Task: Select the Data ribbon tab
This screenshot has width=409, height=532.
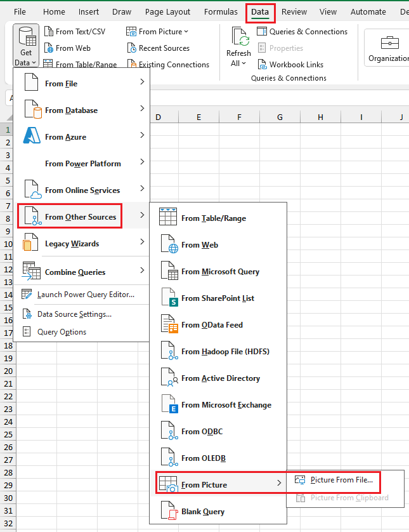Action: click(260, 13)
